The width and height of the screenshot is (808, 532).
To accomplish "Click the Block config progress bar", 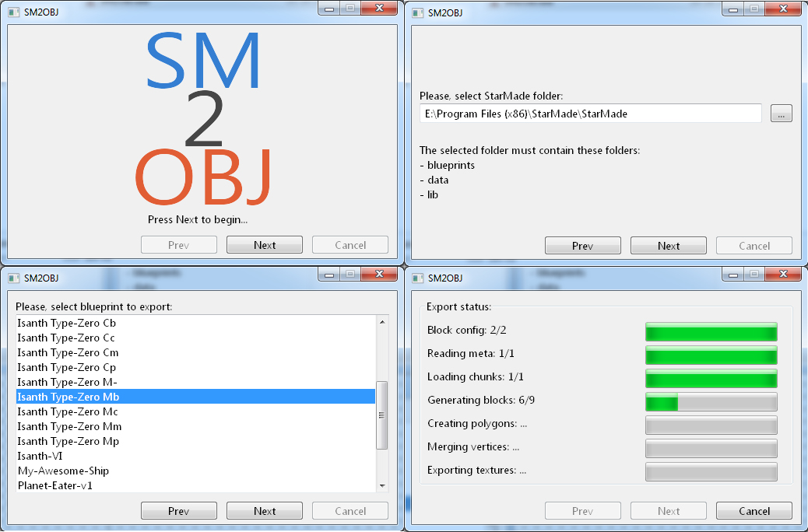I will [x=711, y=331].
